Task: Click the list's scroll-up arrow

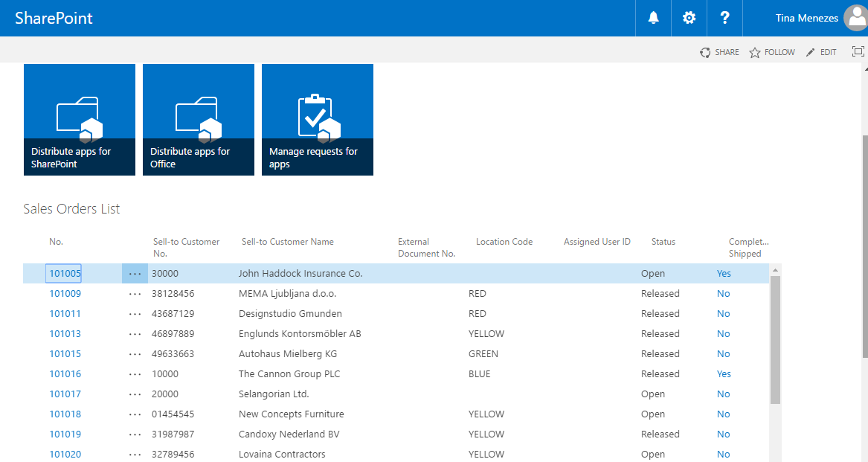Action: [x=776, y=270]
